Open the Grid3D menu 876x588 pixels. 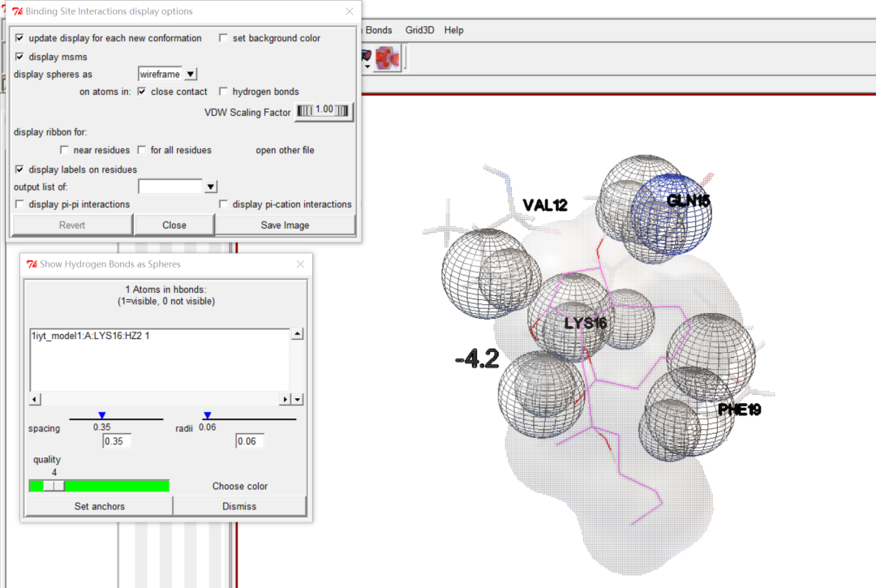click(419, 30)
